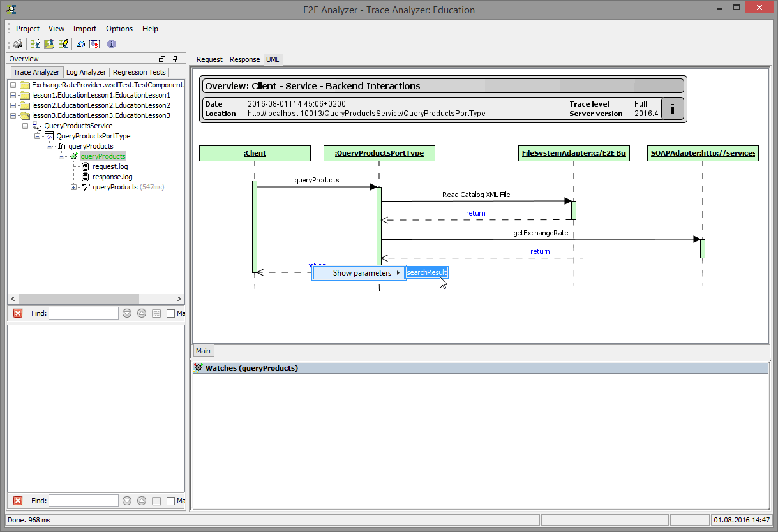The height and width of the screenshot is (532, 778).
Task: Click the folder-with-pencil toolbar icon
Action: point(49,44)
